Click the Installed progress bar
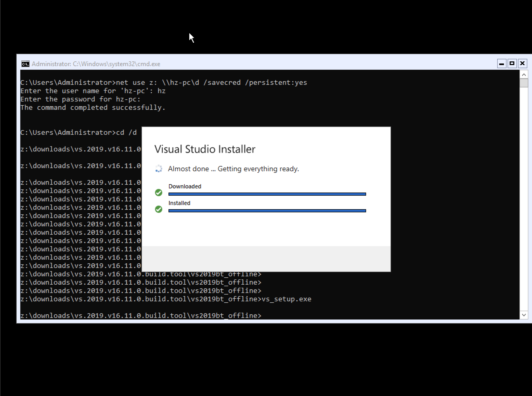 (x=267, y=210)
